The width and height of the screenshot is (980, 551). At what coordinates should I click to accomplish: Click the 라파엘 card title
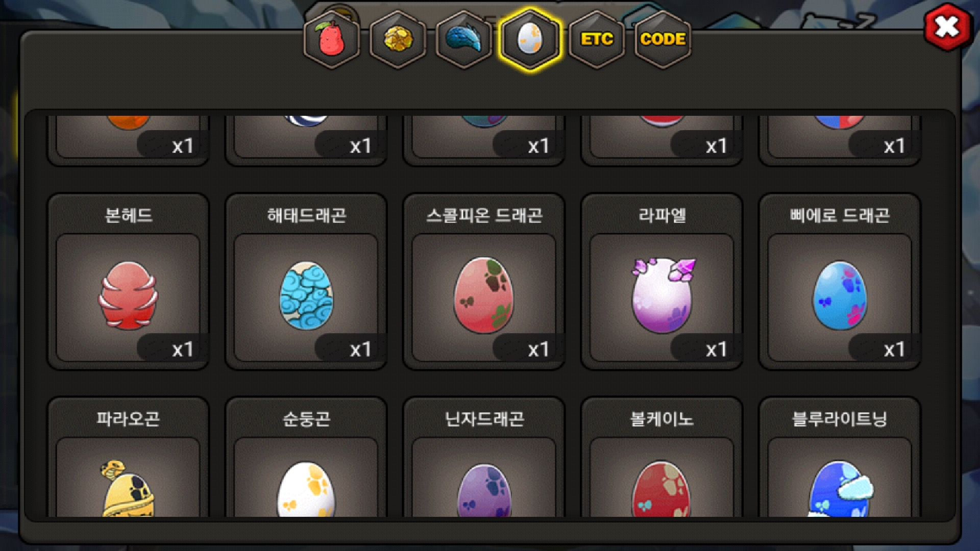pyautogui.click(x=662, y=215)
